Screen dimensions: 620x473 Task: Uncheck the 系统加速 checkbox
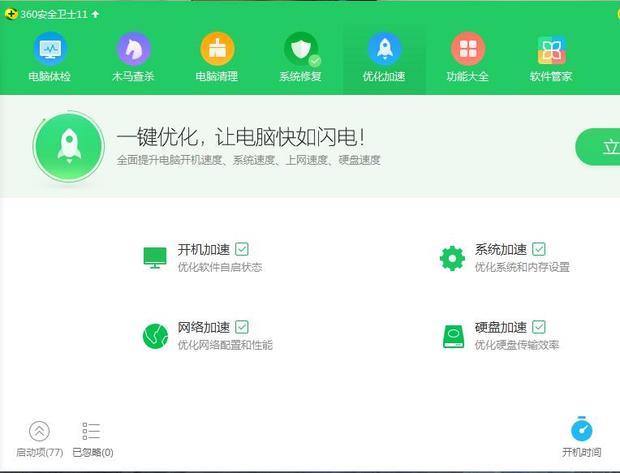pyautogui.click(x=539, y=249)
